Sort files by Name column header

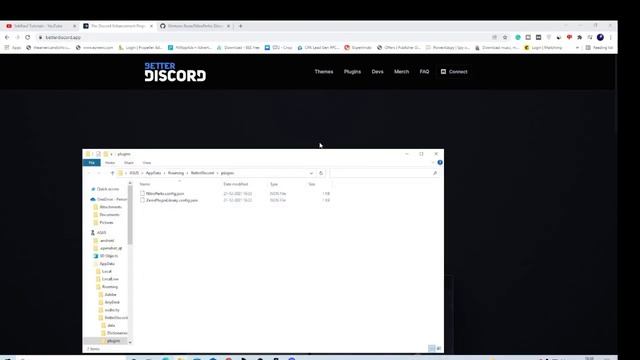(145, 184)
